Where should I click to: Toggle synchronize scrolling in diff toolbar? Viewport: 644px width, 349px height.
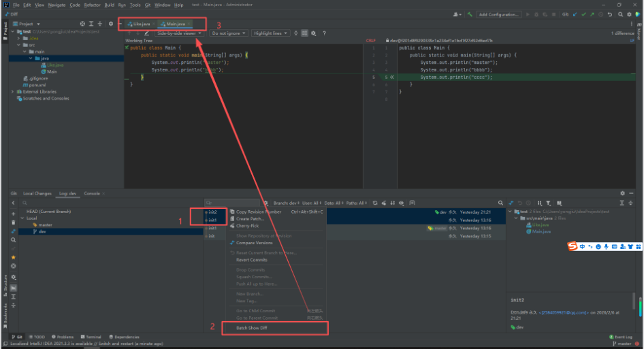pyautogui.click(x=304, y=33)
